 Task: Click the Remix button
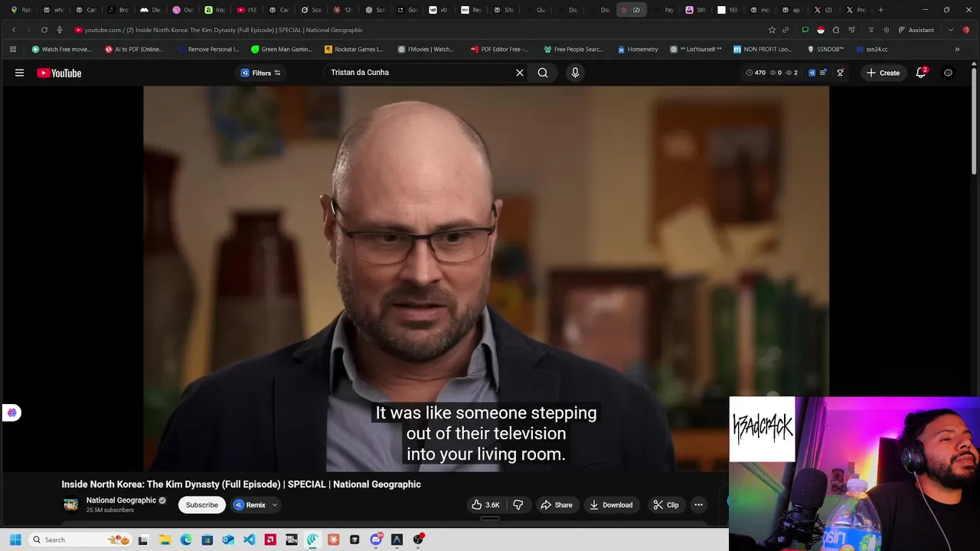pyautogui.click(x=250, y=505)
